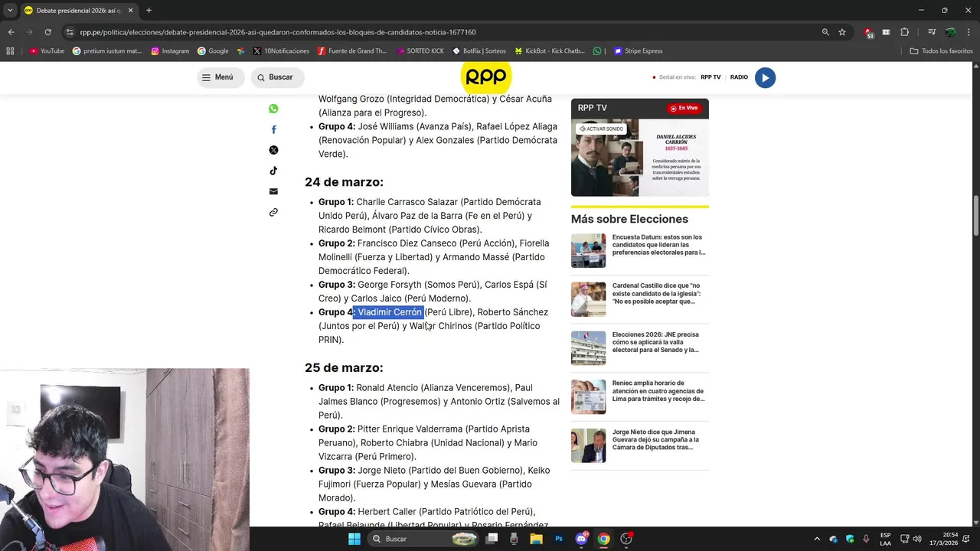Open Photoshop from the taskbar
The height and width of the screenshot is (551, 980).
[x=559, y=539]
